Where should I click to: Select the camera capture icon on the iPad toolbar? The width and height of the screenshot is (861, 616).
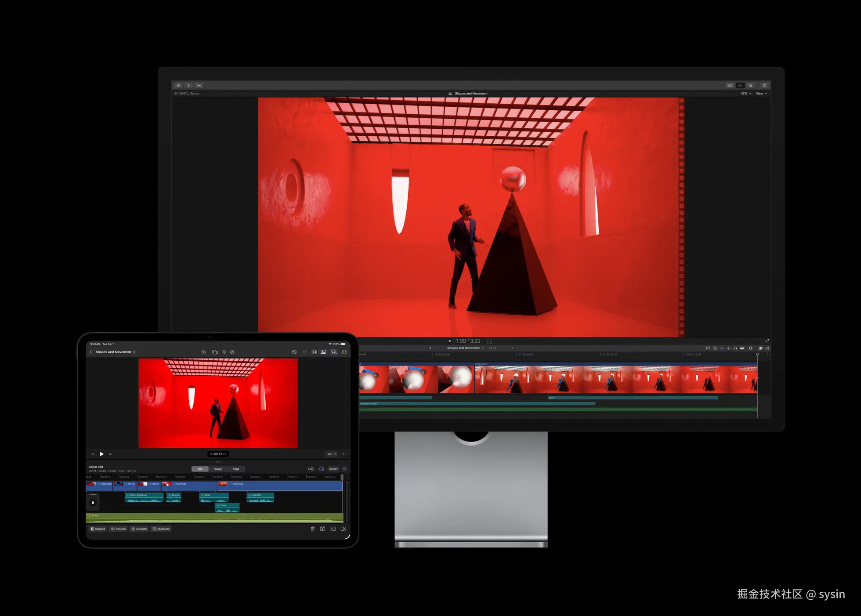215,352
